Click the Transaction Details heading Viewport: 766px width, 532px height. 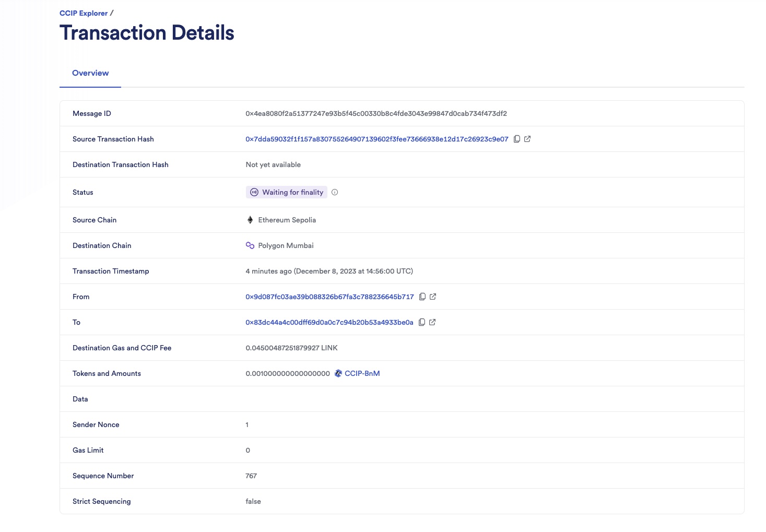coord(147,32)
